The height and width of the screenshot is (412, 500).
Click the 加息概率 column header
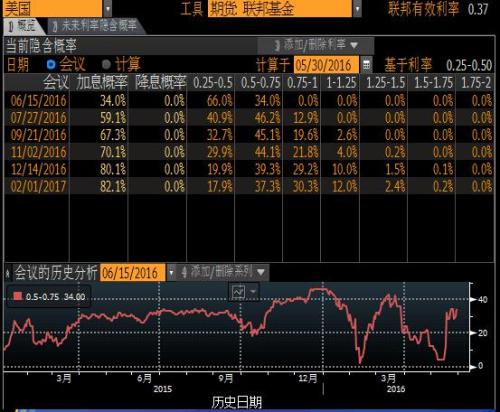click(102, 82)
